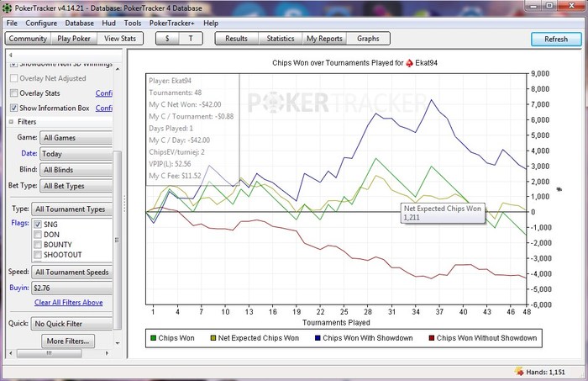Open the Configure menu

41,24
